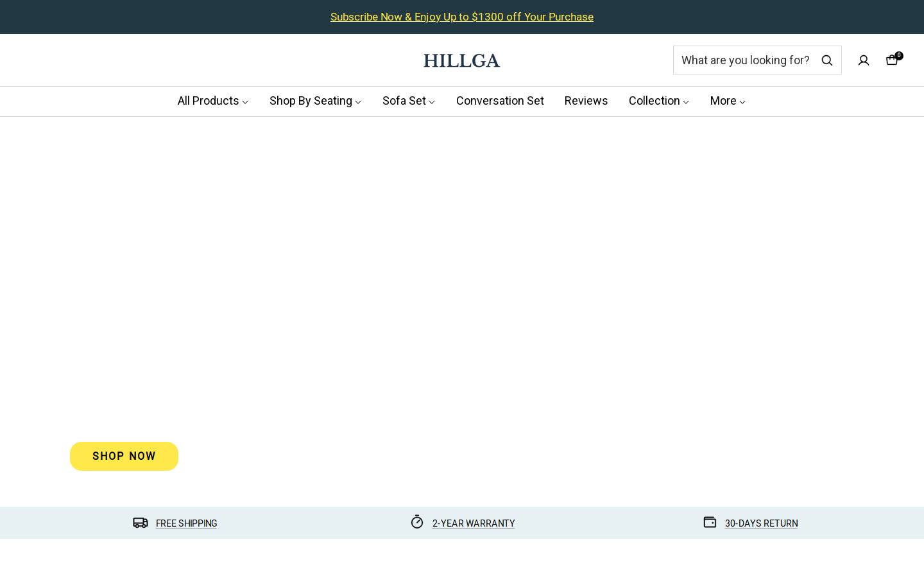924x578 pixels.
Task: Click the Shop Now button
Action: click(x=124, y=456)
